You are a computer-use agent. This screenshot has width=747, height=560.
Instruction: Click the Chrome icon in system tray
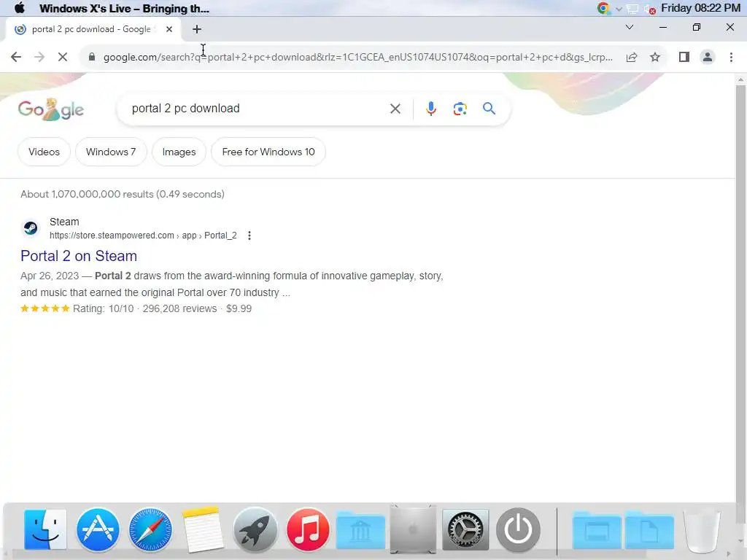pos(603,8)
